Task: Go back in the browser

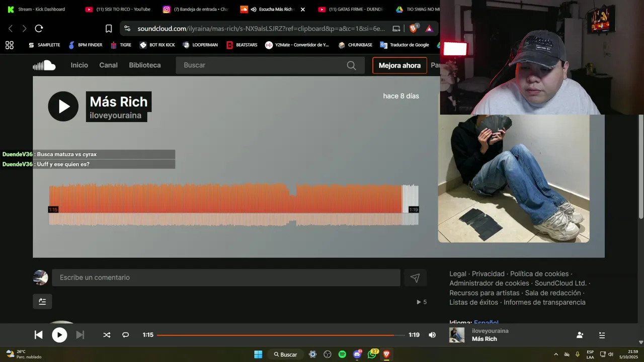Action: [11, 29]
